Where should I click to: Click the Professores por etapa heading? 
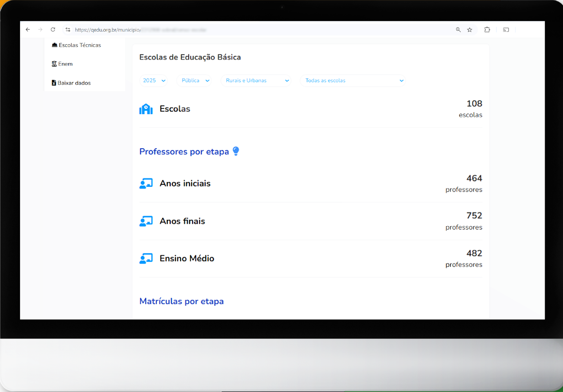[184, 151]
